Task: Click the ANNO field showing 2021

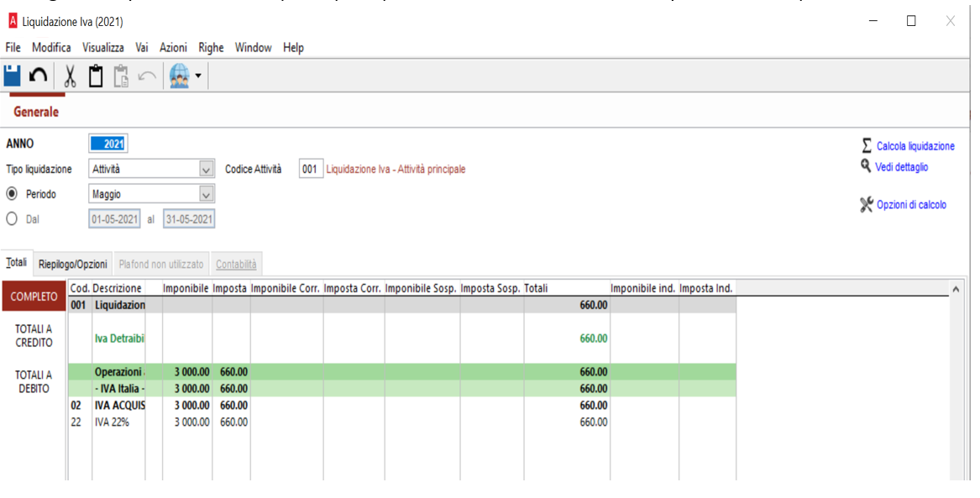Action: click(108, 144)
